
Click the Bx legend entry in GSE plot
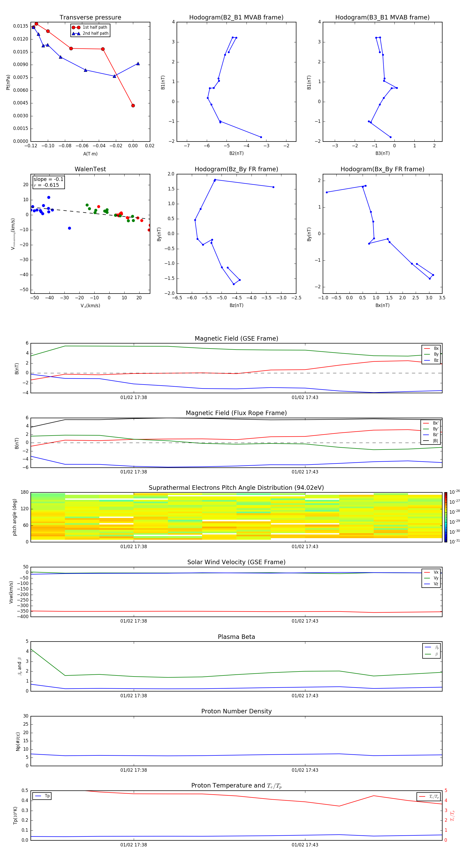431,349
